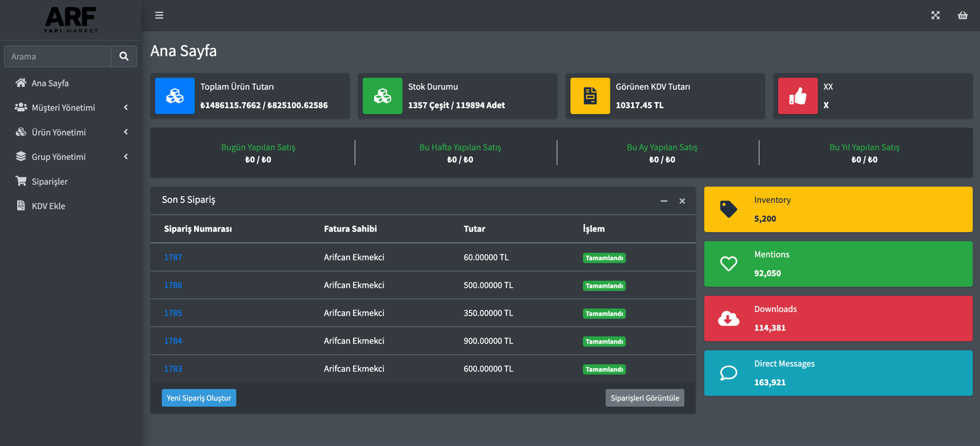
Task: Click the 900.00000 TL amount cell
Action: point(488,341)
